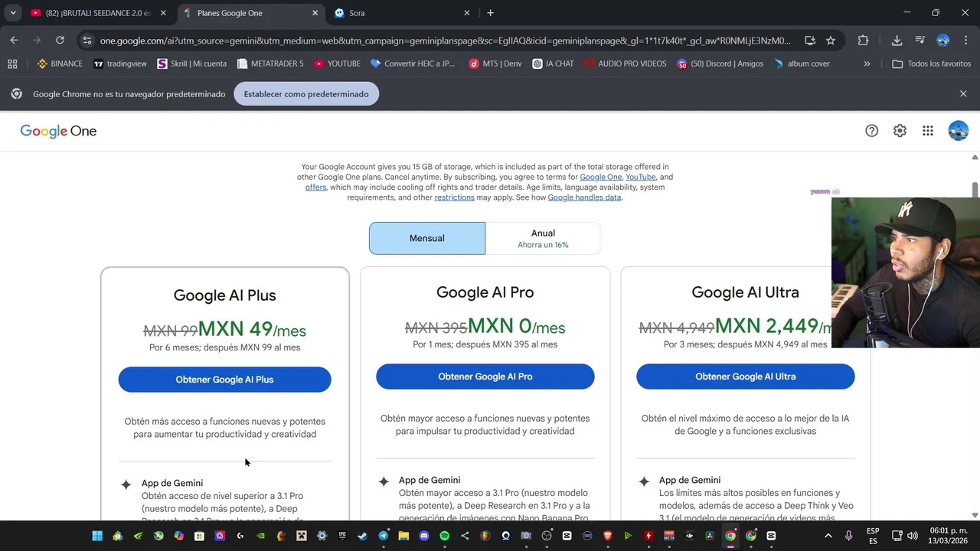Image resolution: width=980 pixels, height=551 pixels.
Task: Open Chrome profile avatar in toolbar
Action: click(942, 40)
